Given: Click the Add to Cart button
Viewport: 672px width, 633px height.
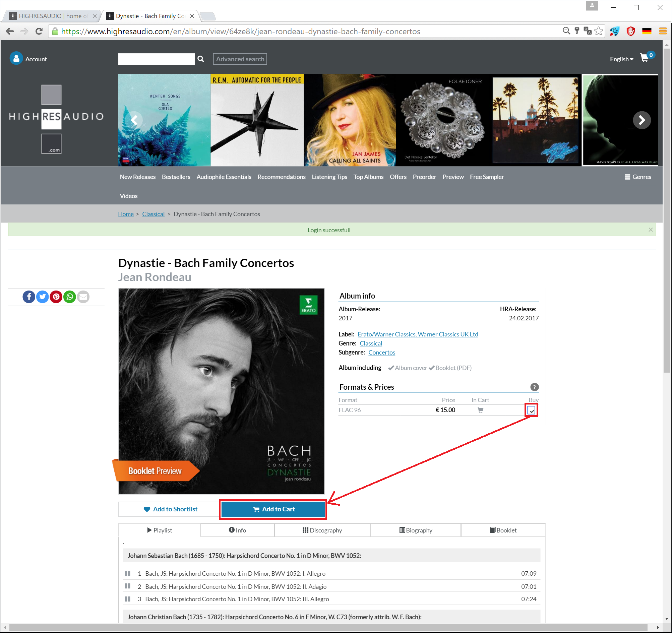Looking at the screenshot, I should point(273,509).
